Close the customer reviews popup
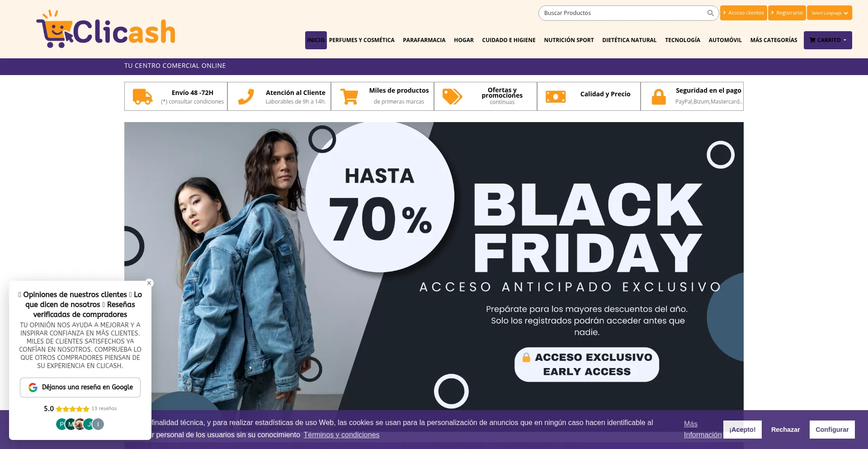The height and width of the screenshot is (449, 868). pyautogui.click(x=149, y=283)
